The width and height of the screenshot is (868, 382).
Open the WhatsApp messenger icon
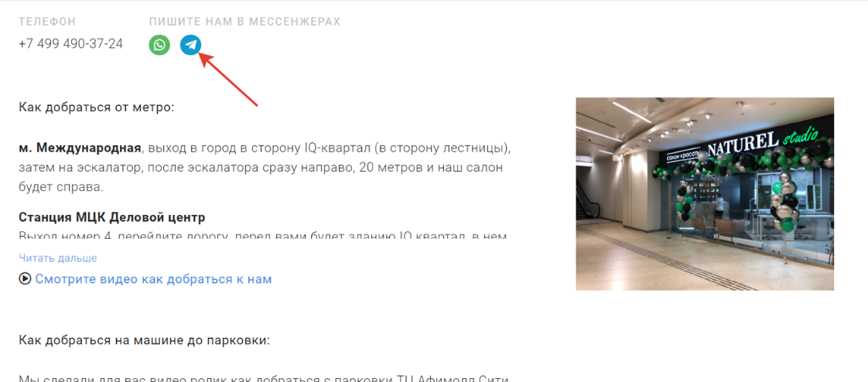click(159, 45)
